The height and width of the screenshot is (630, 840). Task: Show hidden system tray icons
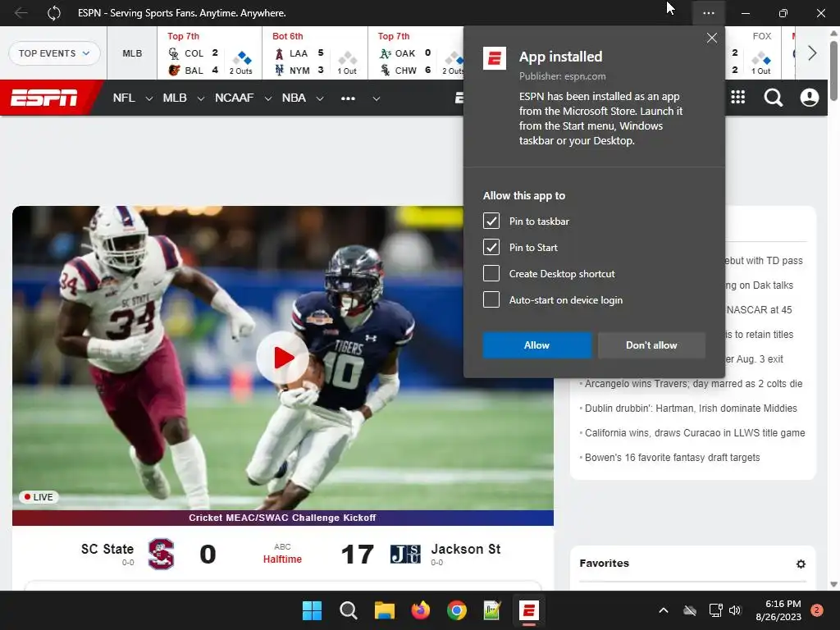(x=663, y=610)
